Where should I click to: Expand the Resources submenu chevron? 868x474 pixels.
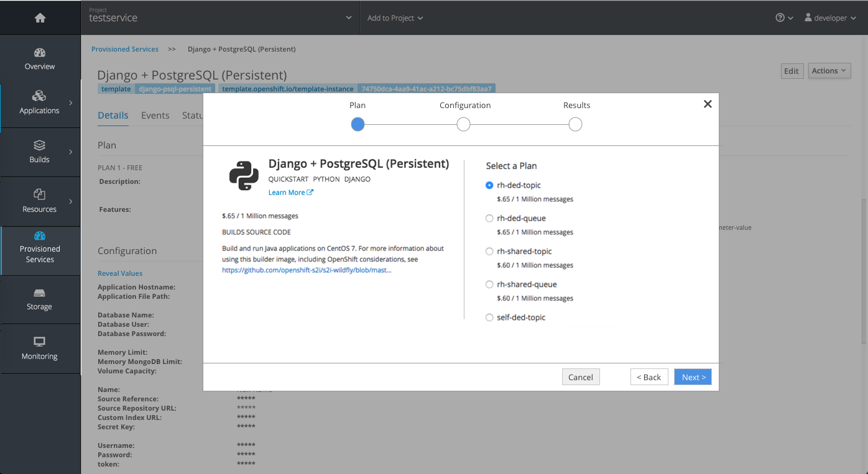[x=70, y=201]
